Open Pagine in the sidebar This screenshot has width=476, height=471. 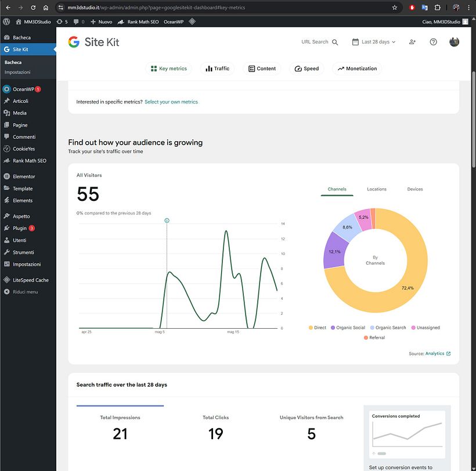pyautogui.click(x=28, y=125)
